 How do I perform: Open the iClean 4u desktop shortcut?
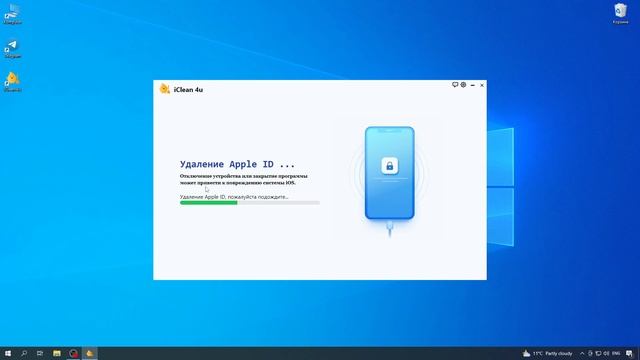click(12, 82)
